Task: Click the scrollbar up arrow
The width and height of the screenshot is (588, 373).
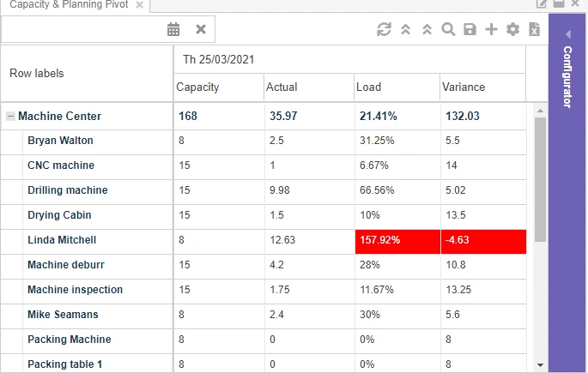Action: click(x=540, y=111)
